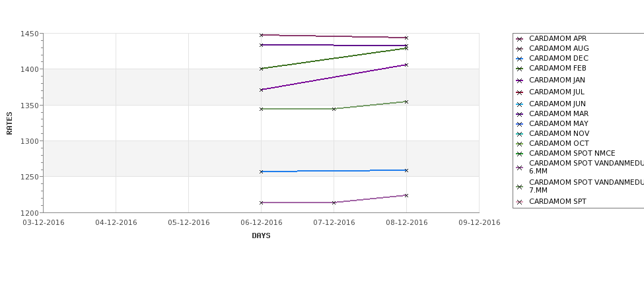Click the CARDAMOM APR legend marker icon

pyautogui.click(x=520, y=39)
